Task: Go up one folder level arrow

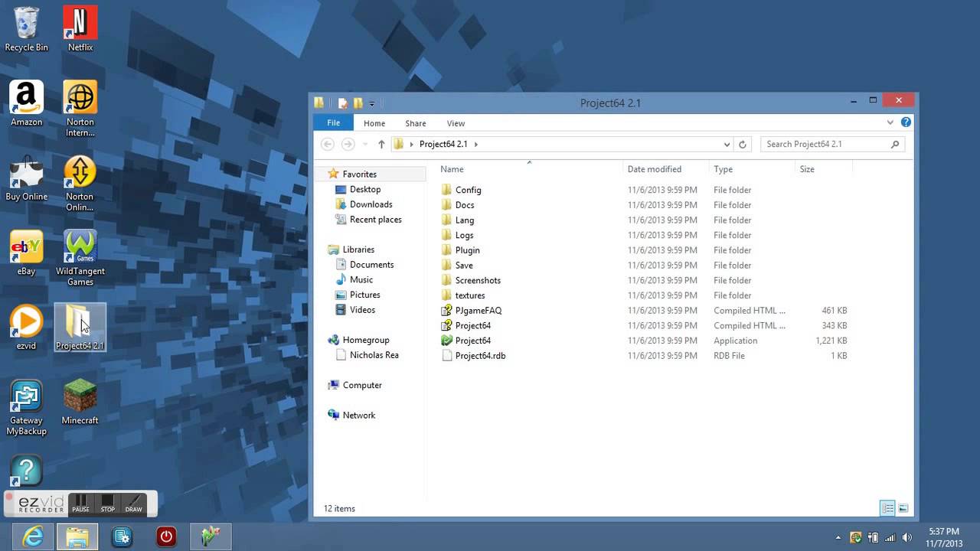Action: (381, 144)
